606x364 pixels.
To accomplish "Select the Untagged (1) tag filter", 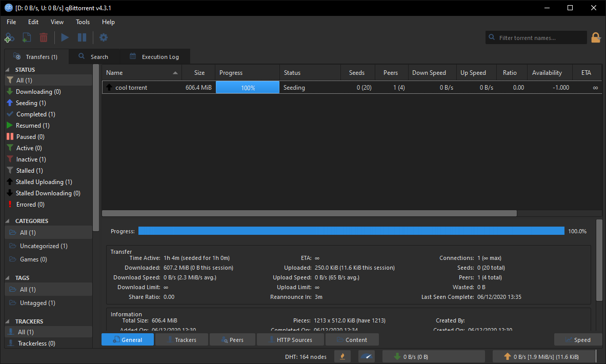I will 49,303.
